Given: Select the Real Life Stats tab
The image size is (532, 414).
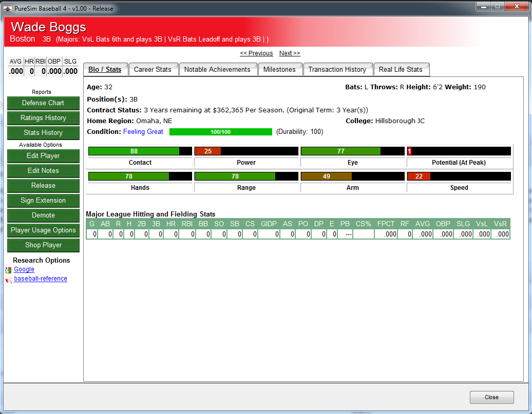Looking at the screenshot, I should point(402,69).
